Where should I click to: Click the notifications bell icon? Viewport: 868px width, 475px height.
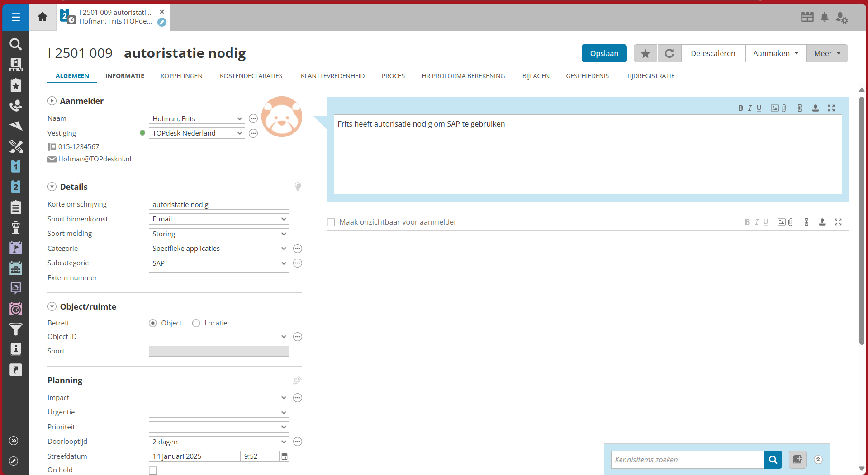point(825,17)
